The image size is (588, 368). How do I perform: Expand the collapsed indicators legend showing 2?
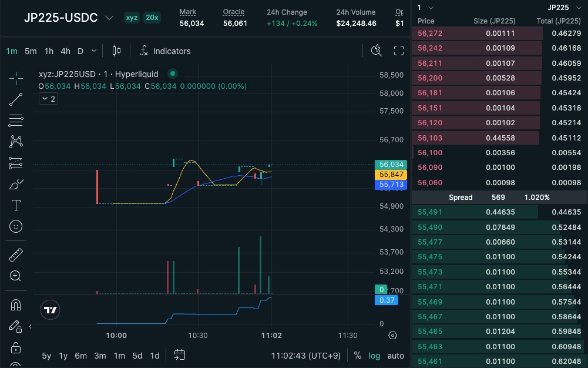pos(48,99)
